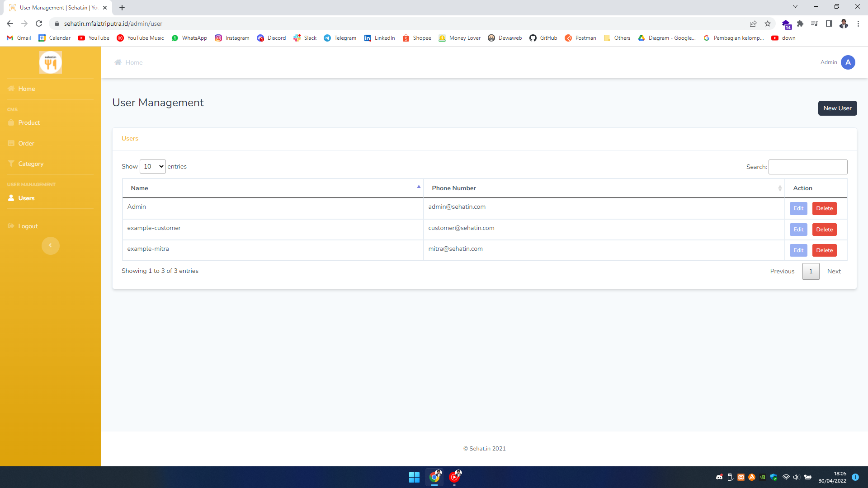
Task: Open the browser extensions puzzle icon
Action: click(x=800, y=23)
